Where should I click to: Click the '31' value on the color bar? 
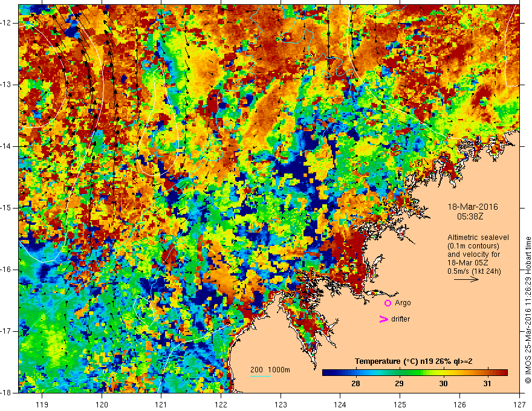tap(487, 384)
